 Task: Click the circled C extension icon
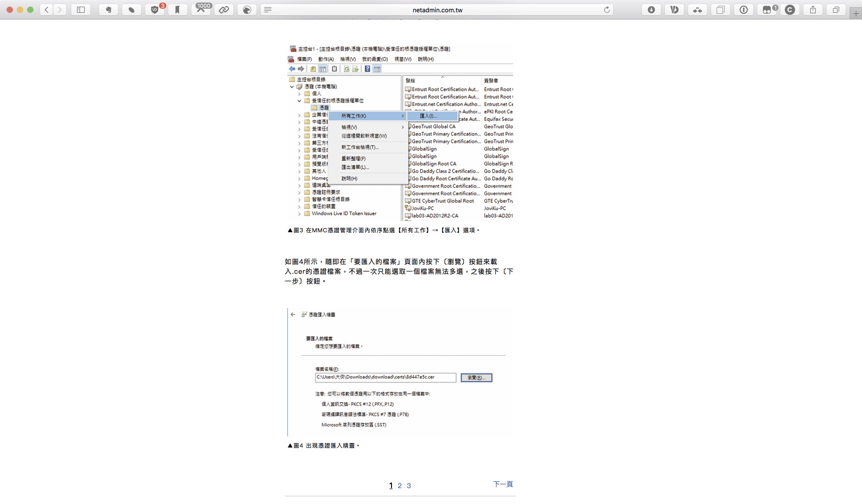(x=790, y=10)
